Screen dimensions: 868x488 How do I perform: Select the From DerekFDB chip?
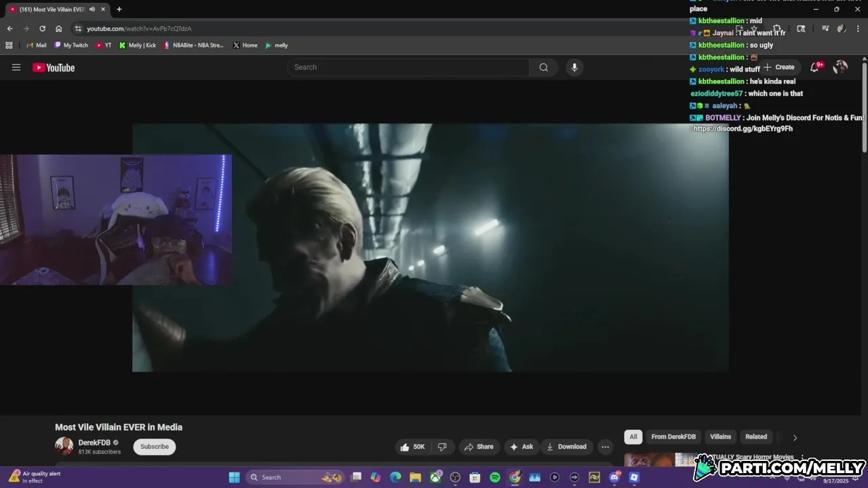(x=673, y=436)
